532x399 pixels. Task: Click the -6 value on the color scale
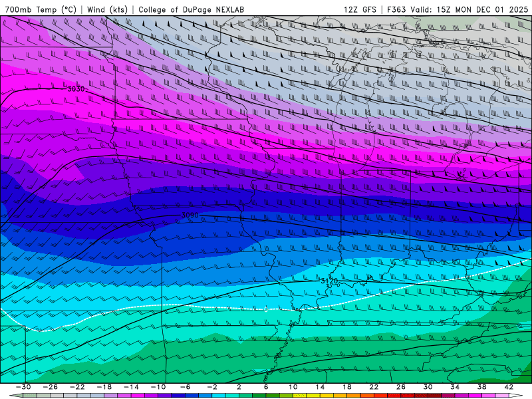[185, 387]
